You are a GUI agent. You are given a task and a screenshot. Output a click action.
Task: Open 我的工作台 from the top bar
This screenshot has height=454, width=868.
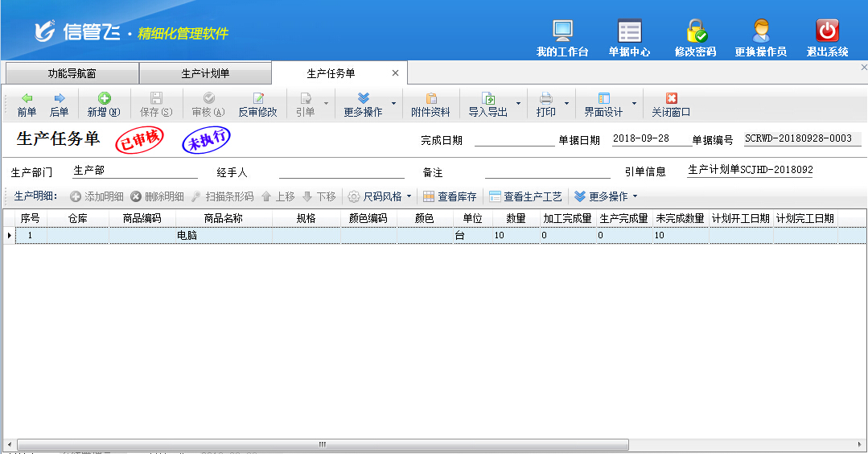click(562, 38)
